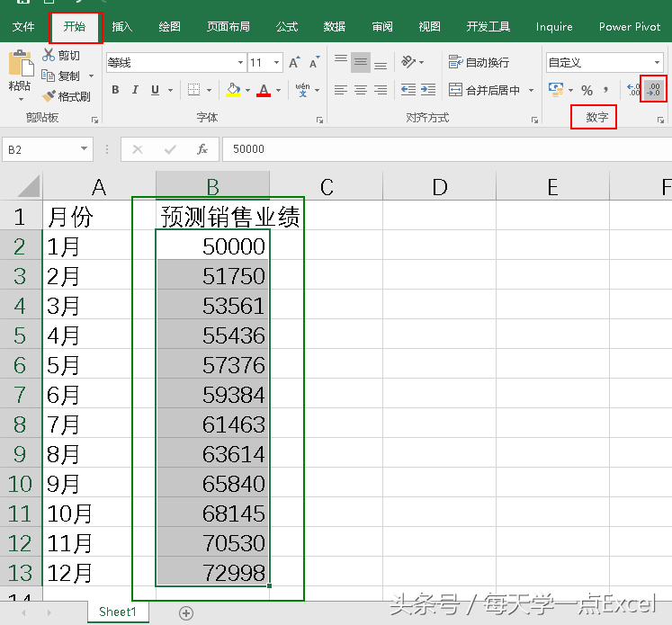Decrease indent icon
Screen dimensions: 672x625
(x=408, y=90)
